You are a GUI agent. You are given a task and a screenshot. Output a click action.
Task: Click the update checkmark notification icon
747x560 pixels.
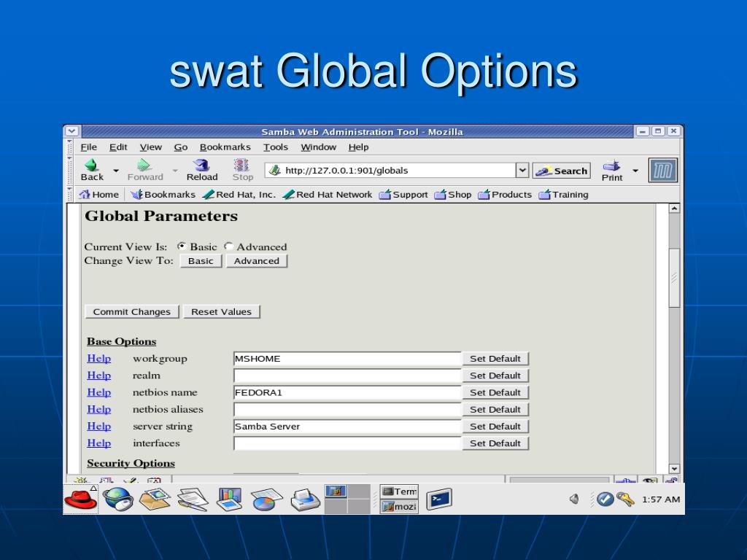605,499
